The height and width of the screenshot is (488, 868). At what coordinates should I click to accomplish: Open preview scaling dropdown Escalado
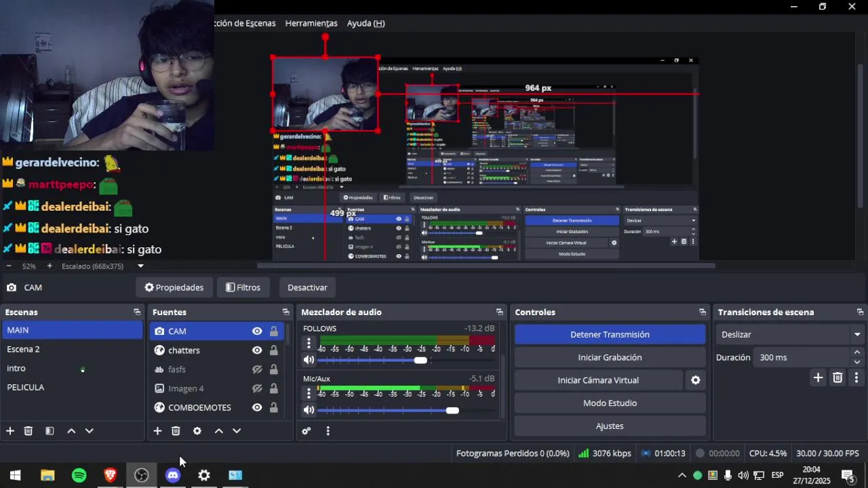pos(140,266)
